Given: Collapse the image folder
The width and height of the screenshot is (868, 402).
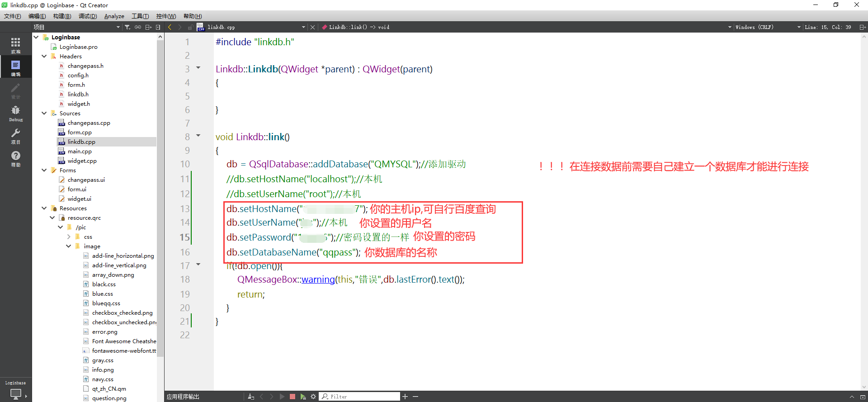Looking at the screenshot, I should (69, 246).
